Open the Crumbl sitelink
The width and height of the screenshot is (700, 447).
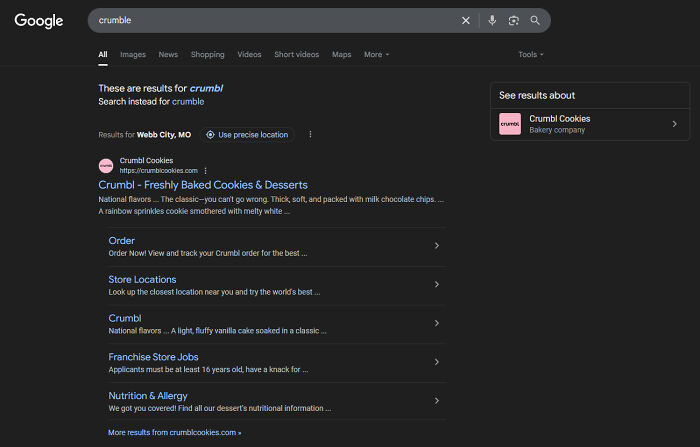click(125, 318)
